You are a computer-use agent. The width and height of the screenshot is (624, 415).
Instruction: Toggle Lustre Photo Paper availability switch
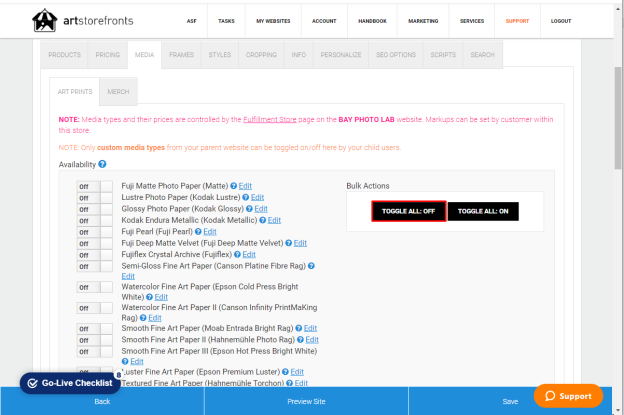tap(94, 198)
